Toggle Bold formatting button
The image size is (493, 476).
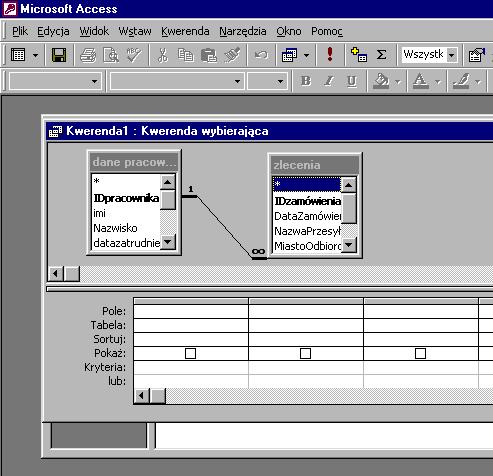(306, 81)
